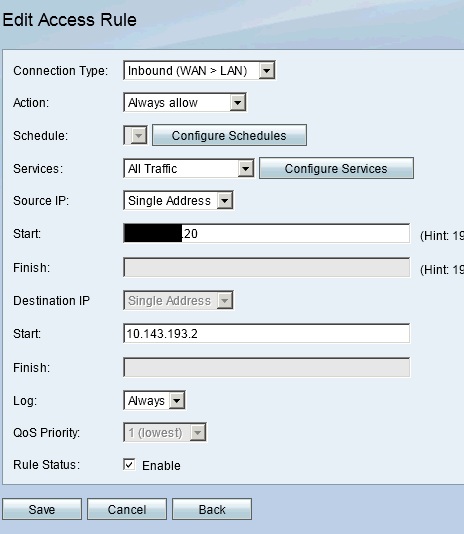
Task: Go Back using the Back button
Action: pos(212,509)
